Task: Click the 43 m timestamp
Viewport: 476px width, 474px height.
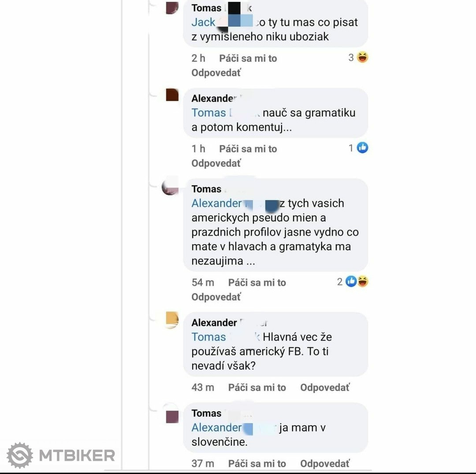Action: (x=203, y=388)
